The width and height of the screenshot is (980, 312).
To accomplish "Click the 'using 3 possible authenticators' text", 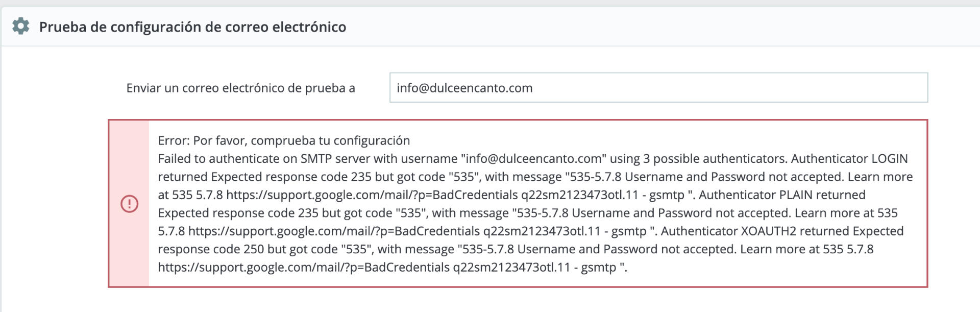I will tap(698, 159).
